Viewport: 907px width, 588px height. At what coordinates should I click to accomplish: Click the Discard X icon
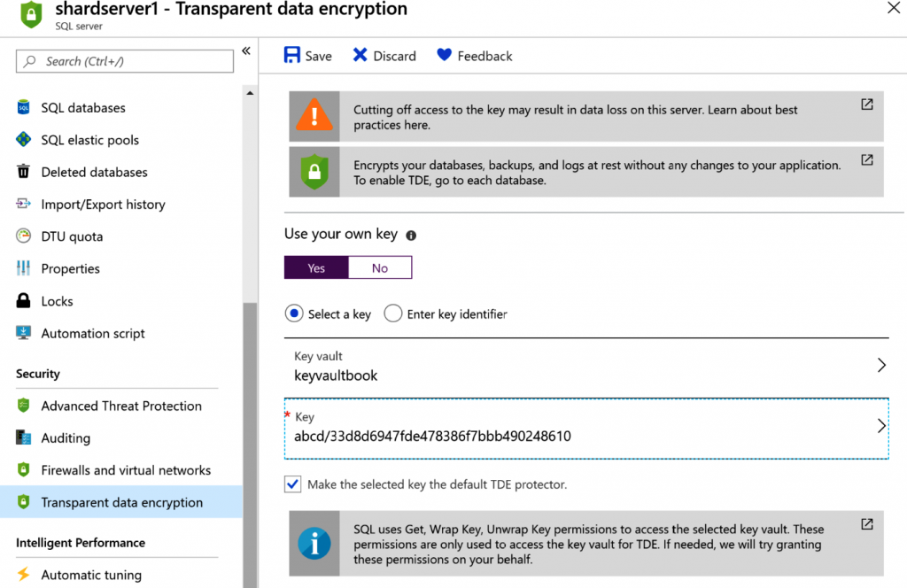360,56
